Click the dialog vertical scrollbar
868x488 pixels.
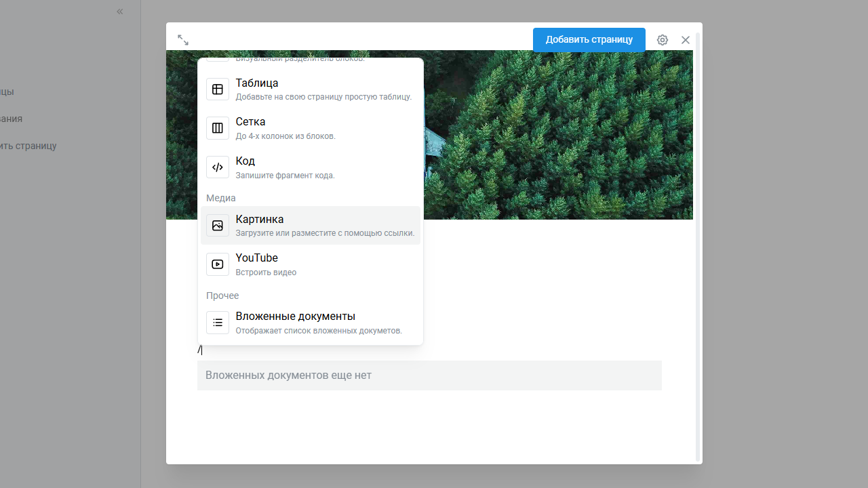697,244
